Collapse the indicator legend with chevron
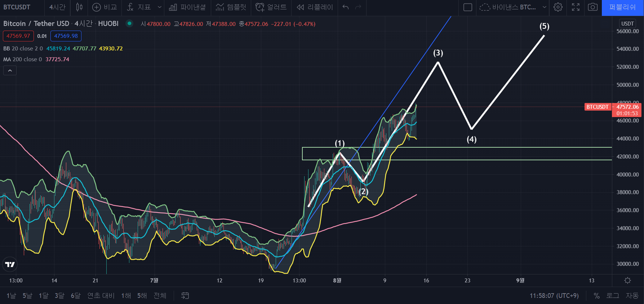Viewport: 644px width, 304px height. click(x=10, y=71)
